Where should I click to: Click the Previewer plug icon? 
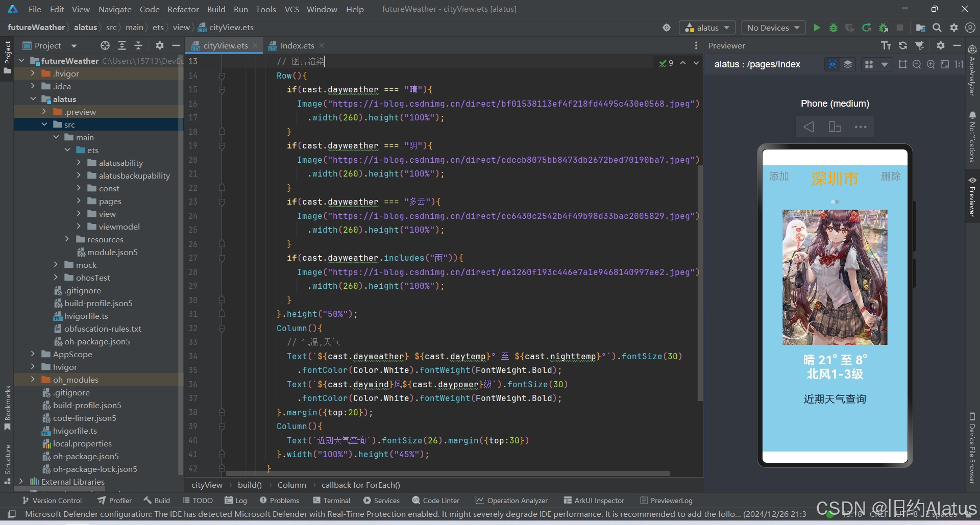click(x=920, y=45)
